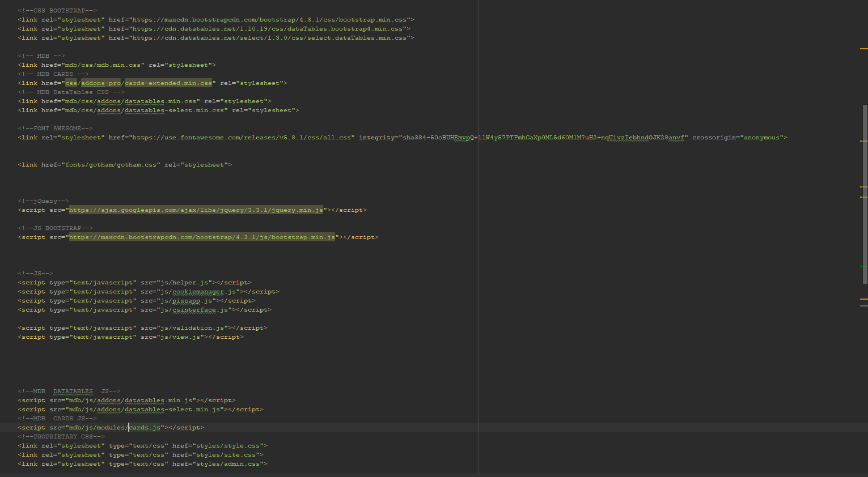The height and width of the screenshot is (477, 868).
Task: Click the sha384 integrity hash value
Action: (x=544, y=138)
